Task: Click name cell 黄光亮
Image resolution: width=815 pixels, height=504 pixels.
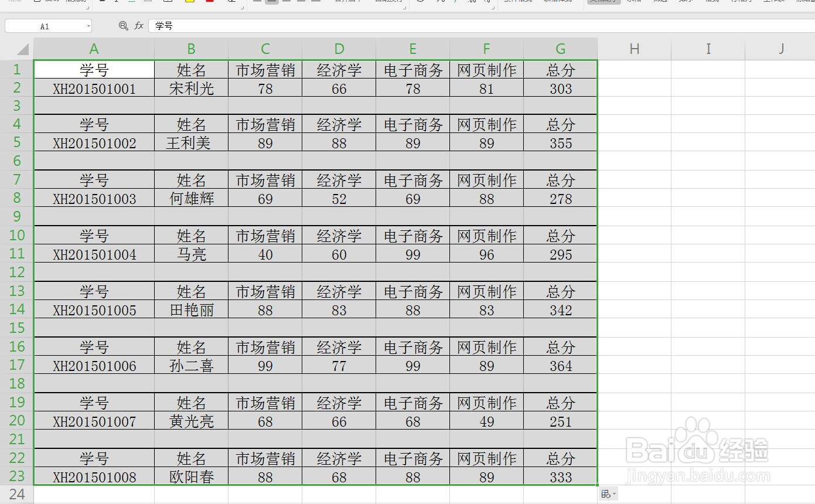Action: click(192, 421)
